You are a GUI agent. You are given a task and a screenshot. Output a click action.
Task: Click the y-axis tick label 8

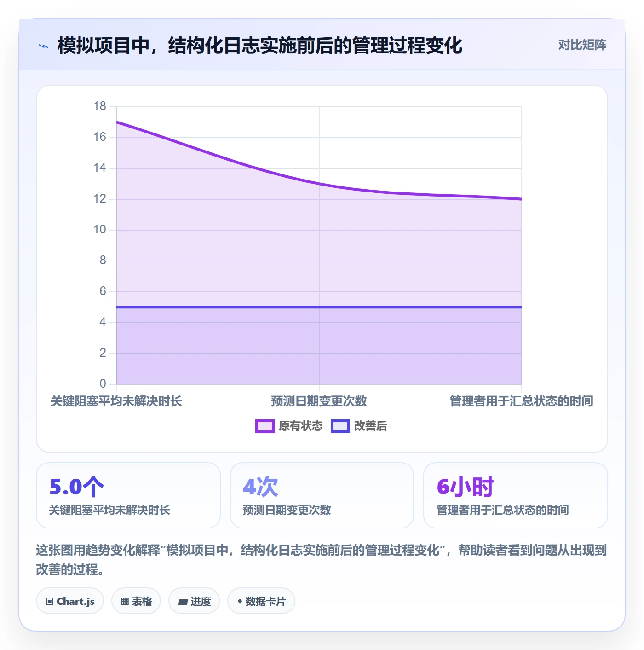tap(103, 261)
